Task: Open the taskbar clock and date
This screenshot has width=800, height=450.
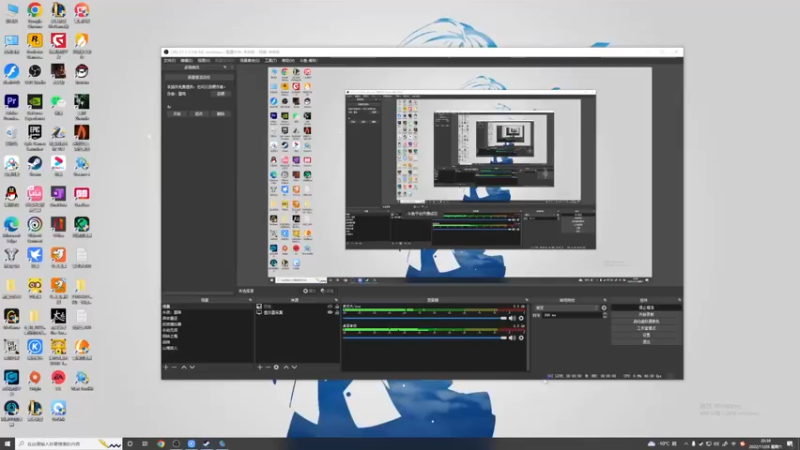Action: coord(766,444)
